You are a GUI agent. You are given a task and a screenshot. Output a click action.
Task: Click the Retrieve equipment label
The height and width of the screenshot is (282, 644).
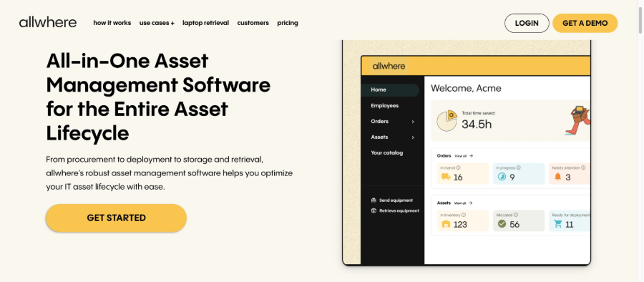[399, 210]
